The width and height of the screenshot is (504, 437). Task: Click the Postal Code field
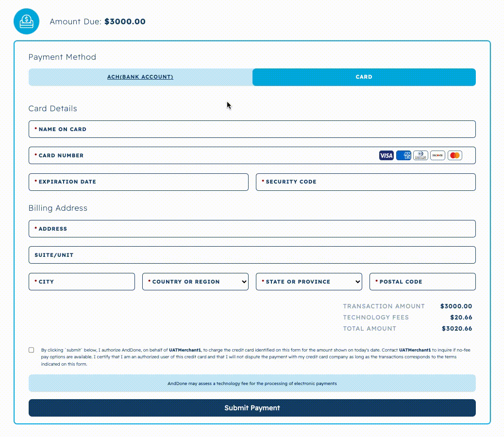(x=422, y=282)
